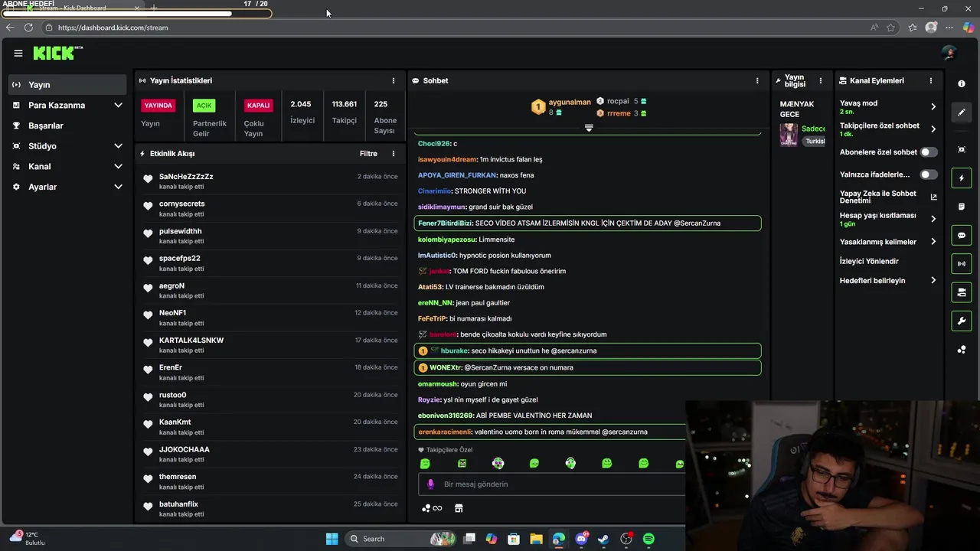Image resolution: width=980 pixels, height=551 pixels.
Task: Click chat username erenkaracimenli
Action: click(445, 432)
